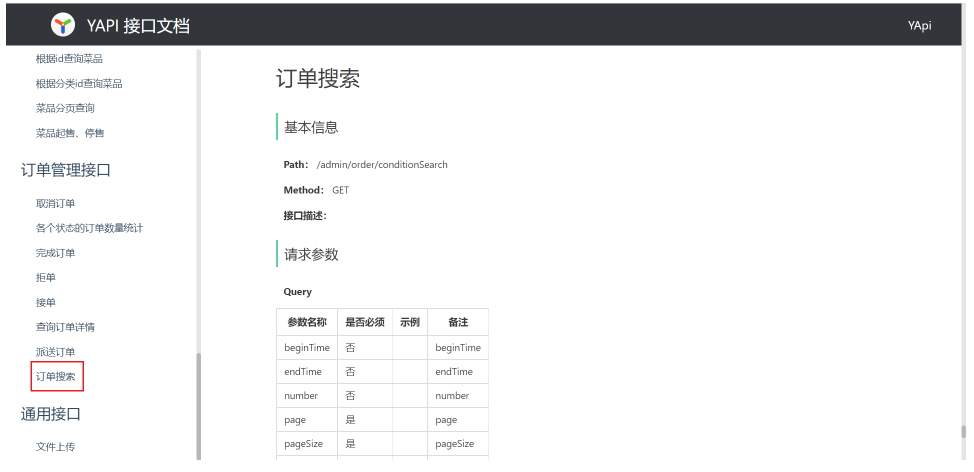This screenshot has width=974, height=472.
Task: Click page in the 备注 column
Action: click(x=446, y=420)
